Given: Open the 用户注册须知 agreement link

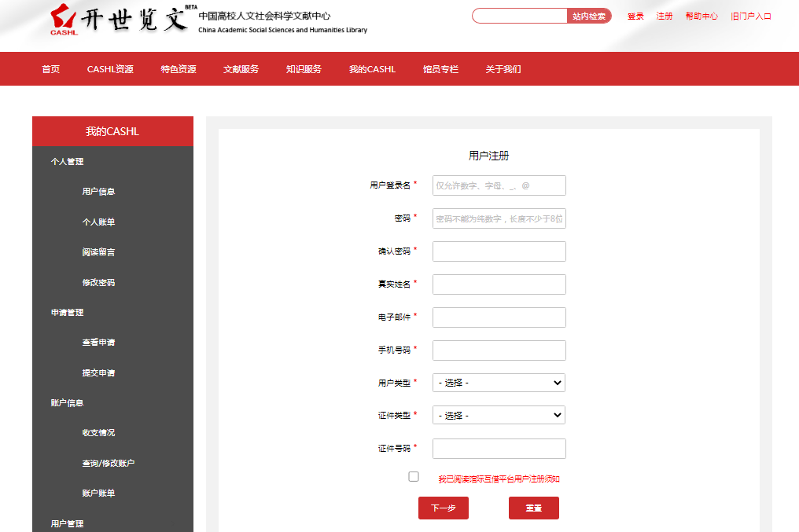Looking at the screenshot, I should coord(499,479).
